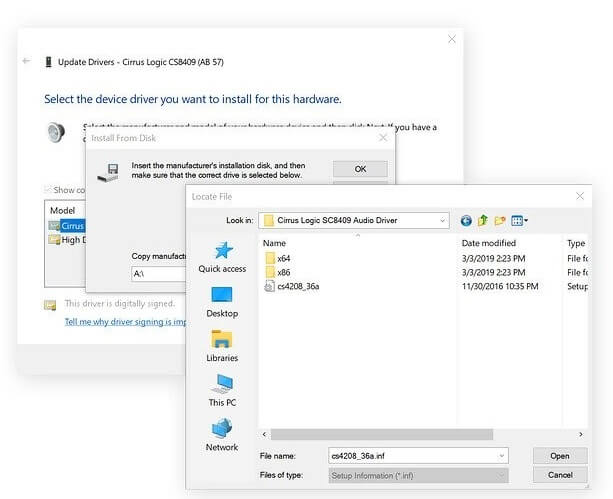Screen dimensions: 613x499
Task: Click the x64 folder icon
Action: pyautogui.click(x=270, y=258)
